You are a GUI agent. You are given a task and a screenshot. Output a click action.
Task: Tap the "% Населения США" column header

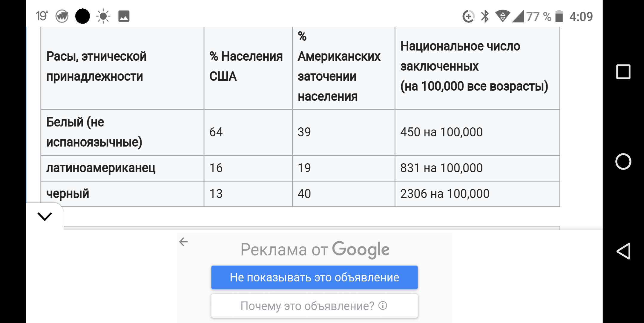coord(246,66)
